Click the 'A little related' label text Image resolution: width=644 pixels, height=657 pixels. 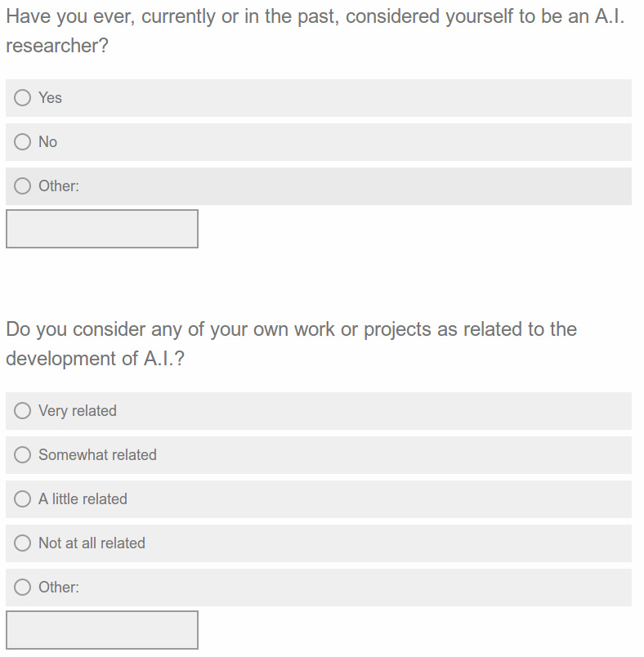click(83, 499)
